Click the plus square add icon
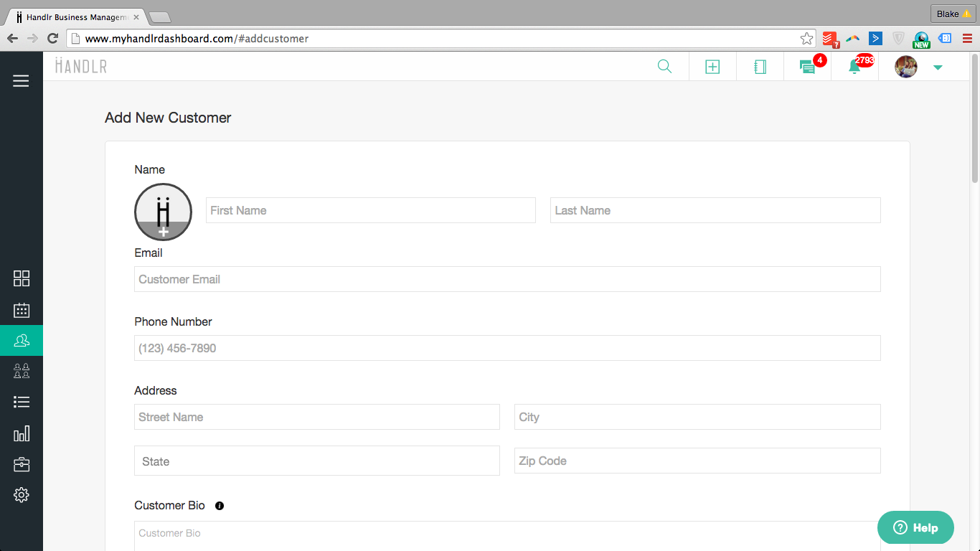The image size is (980, 551). click(712, 67)
